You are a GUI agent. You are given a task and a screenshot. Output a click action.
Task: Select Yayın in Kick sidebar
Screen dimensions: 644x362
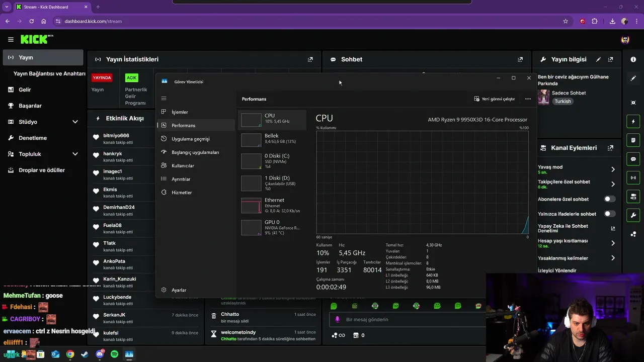coord(43,57)
